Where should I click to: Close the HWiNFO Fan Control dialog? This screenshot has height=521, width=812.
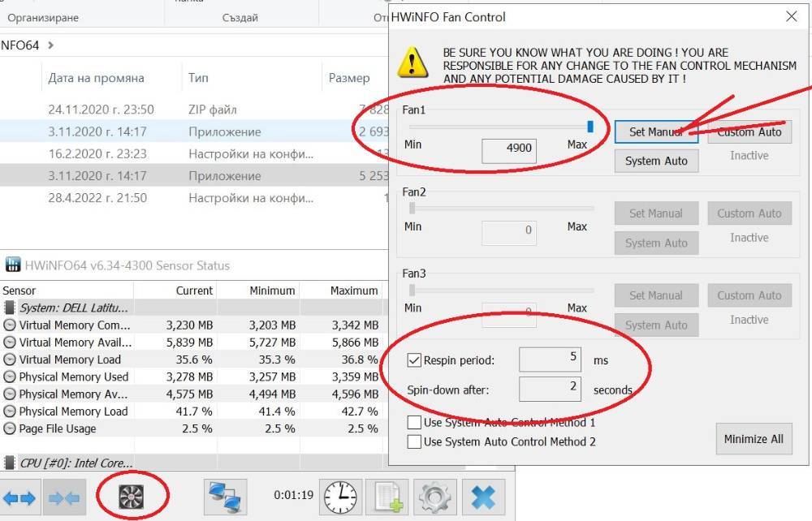pyautogui.click(x=791, y=16)
